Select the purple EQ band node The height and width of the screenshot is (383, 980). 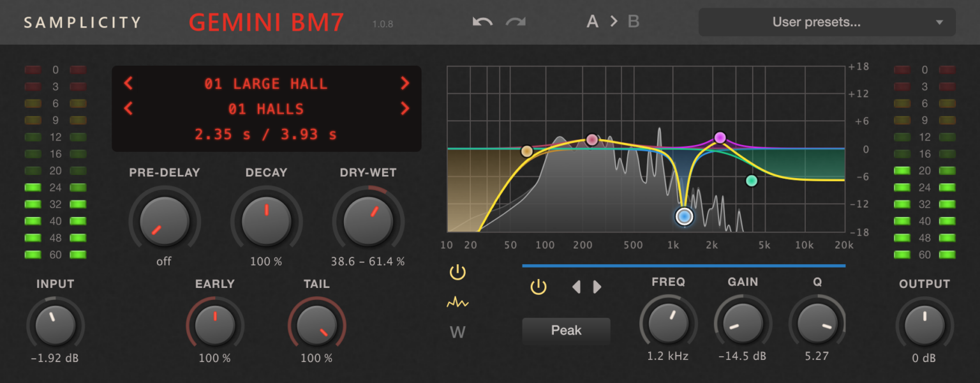coord(720,137)
